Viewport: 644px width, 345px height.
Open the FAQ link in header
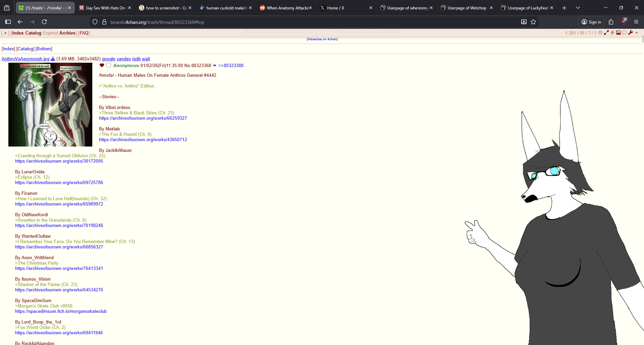point(84,33)
